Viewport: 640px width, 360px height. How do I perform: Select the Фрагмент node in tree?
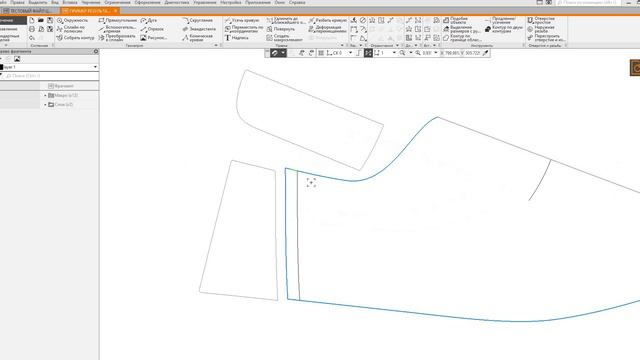pos(61,86)
